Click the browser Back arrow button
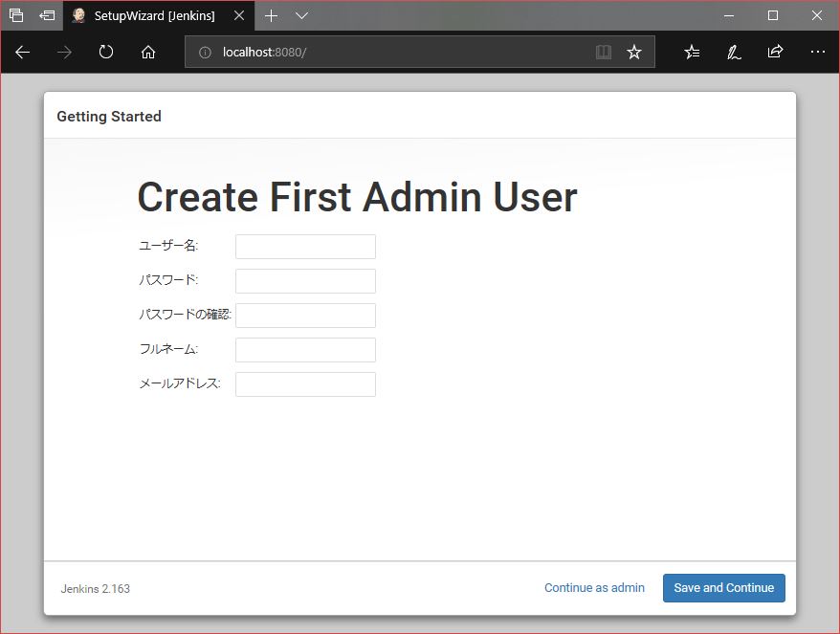Image resolution: width=840 pixels, height=634 pixels. [x=23, y=53]
